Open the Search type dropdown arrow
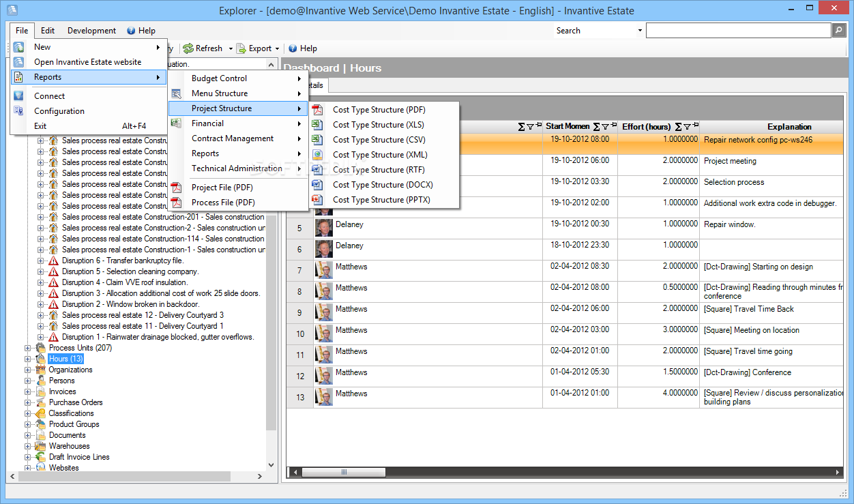Image resolution: width=854 pixels, height=504 pixels. pos(640,31)
